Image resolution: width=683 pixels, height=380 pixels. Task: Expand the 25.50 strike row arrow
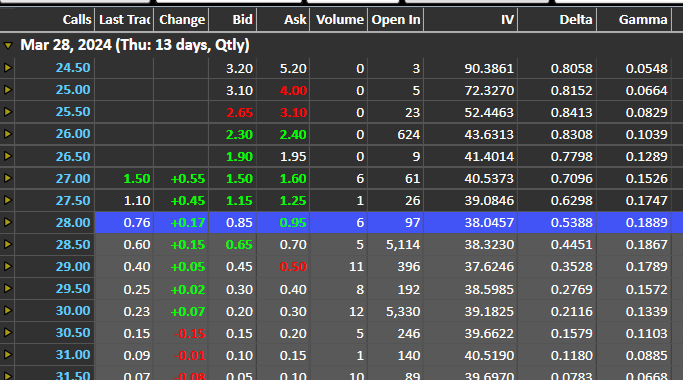7,112
